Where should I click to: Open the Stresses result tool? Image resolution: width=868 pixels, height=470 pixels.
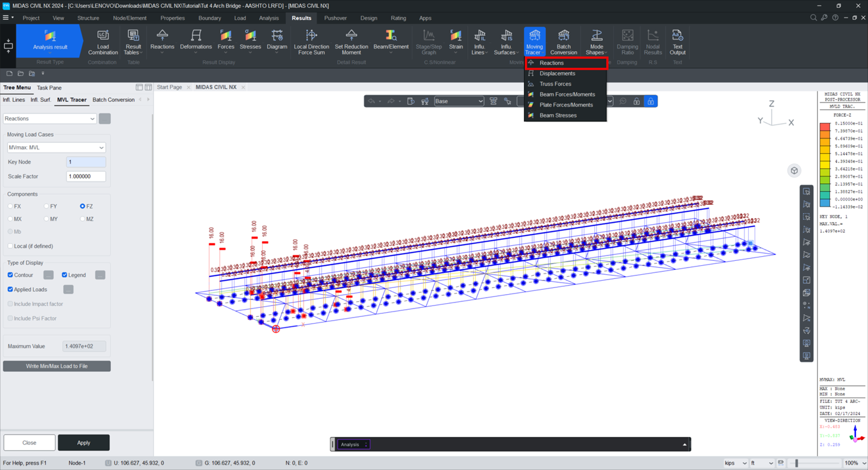250,41
